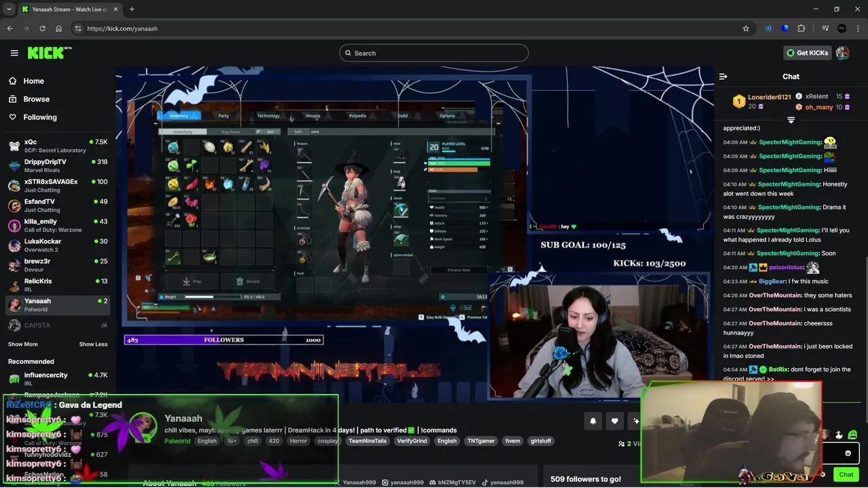868x488 pixels.
Task: Expand the gifters leaderboard
Action: coord(791,120)
